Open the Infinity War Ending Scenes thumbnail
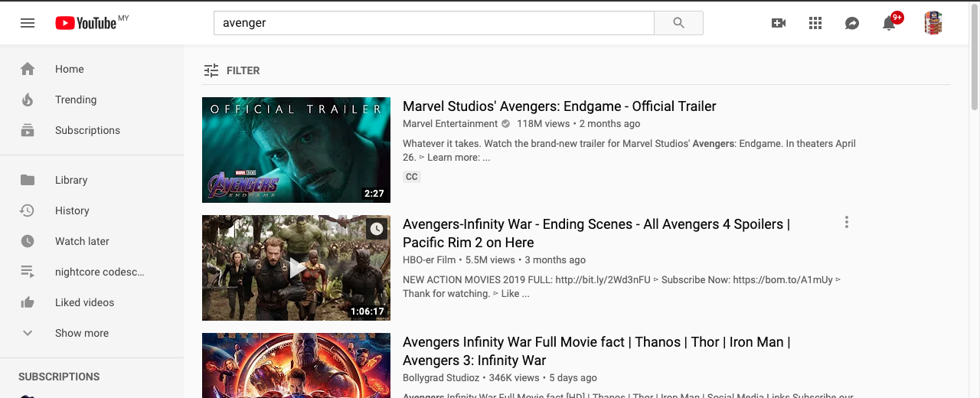 pyautogui.click(x=296, y=268)
